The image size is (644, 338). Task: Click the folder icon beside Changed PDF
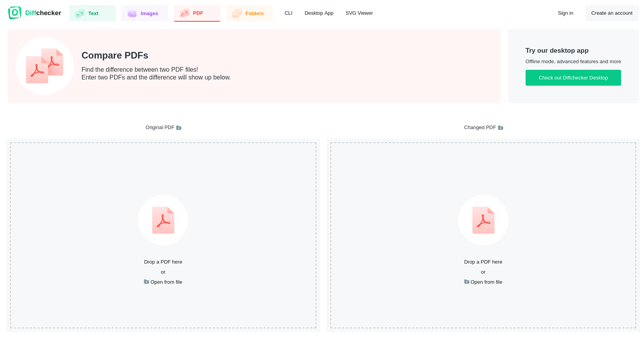pyautogui.click(x=501, y=128)
